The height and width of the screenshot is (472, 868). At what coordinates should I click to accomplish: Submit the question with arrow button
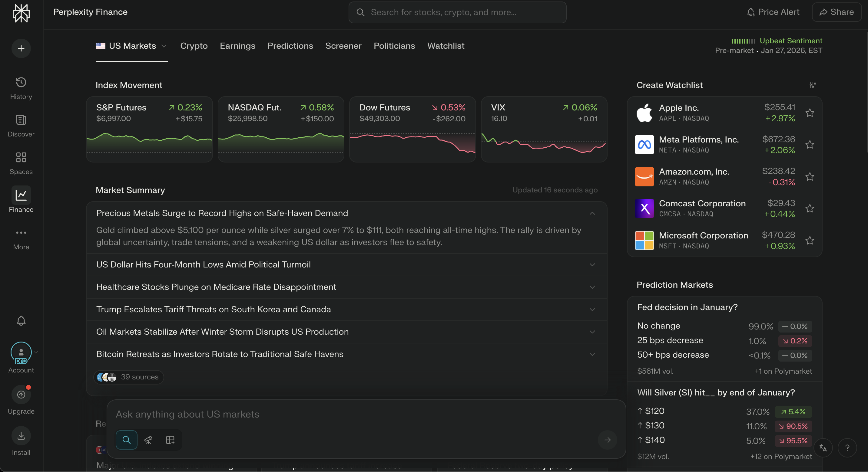[607, 440]
